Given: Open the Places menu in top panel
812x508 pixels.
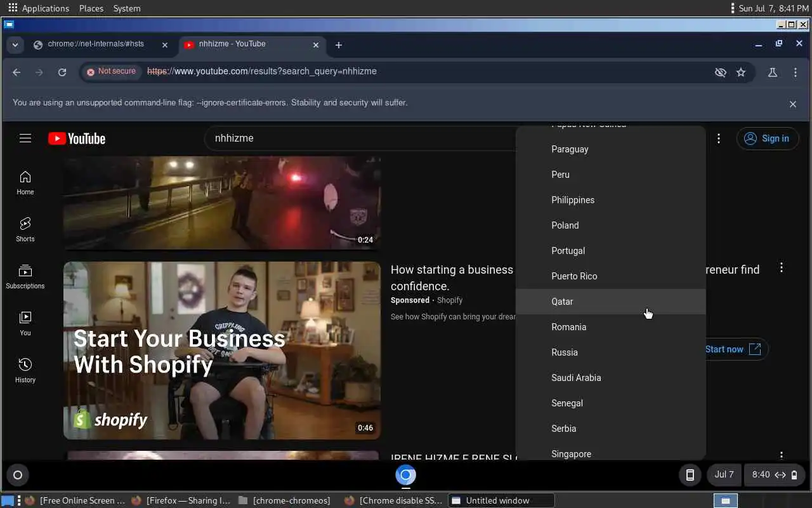Looking at the screenshot, I should click(91, 8).
